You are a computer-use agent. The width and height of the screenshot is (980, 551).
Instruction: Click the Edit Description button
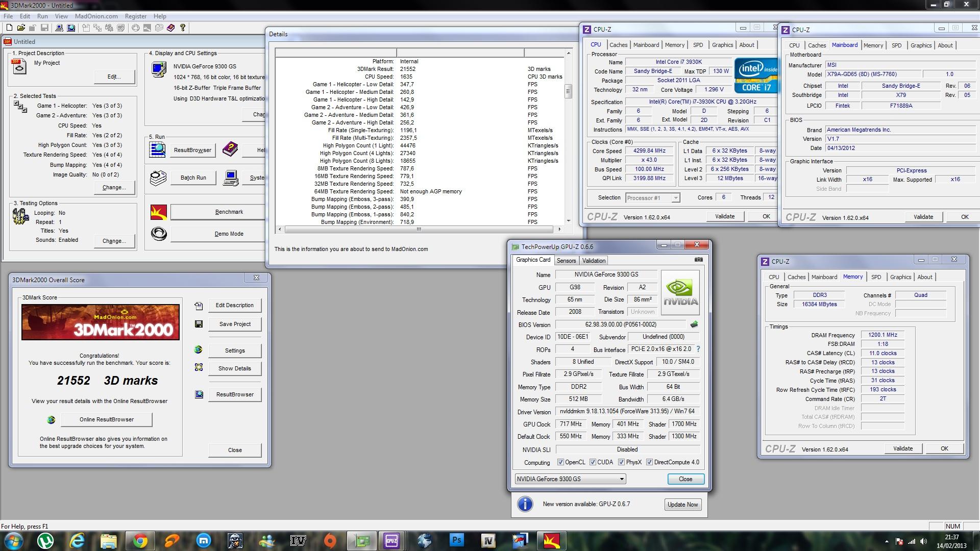(x=235, y=305)
